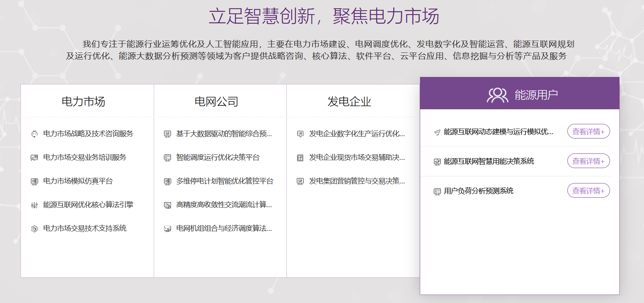Open 能源互联网智慧用能决策系统 link
The height and width of the screenshot is (303, 644).
(x=489, y=161)
